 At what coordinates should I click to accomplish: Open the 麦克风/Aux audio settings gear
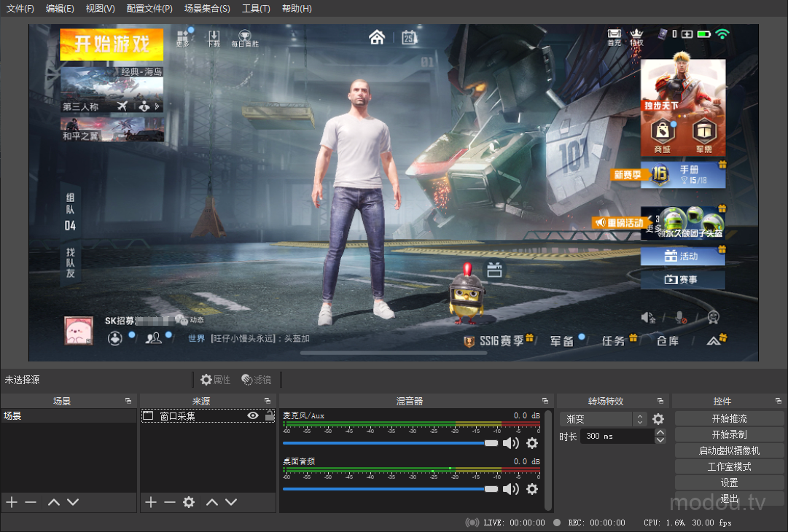(x=532, y=443)
